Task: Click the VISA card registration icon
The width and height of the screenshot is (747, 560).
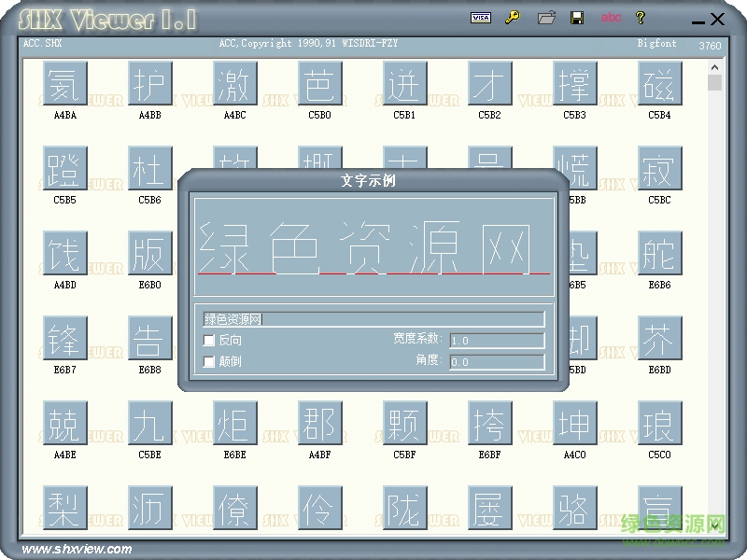Action: coord(481,18)
